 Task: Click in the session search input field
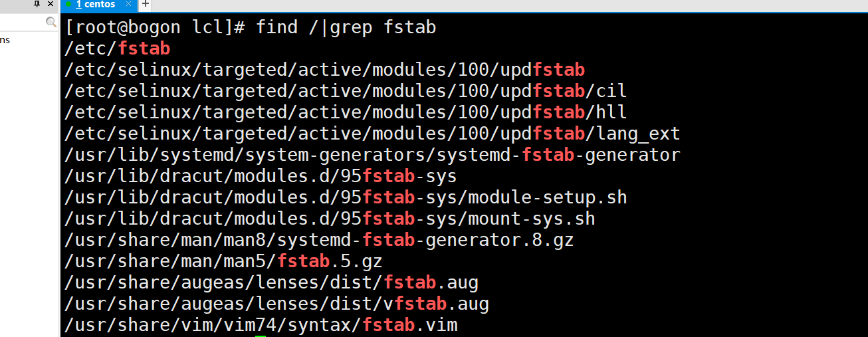point(23,22)
